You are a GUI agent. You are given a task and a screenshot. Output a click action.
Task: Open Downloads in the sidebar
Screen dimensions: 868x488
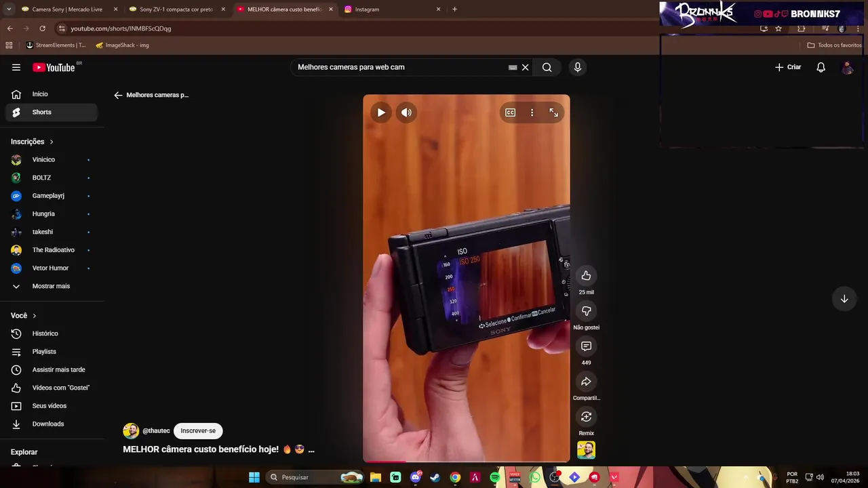(x=52, y=424)
